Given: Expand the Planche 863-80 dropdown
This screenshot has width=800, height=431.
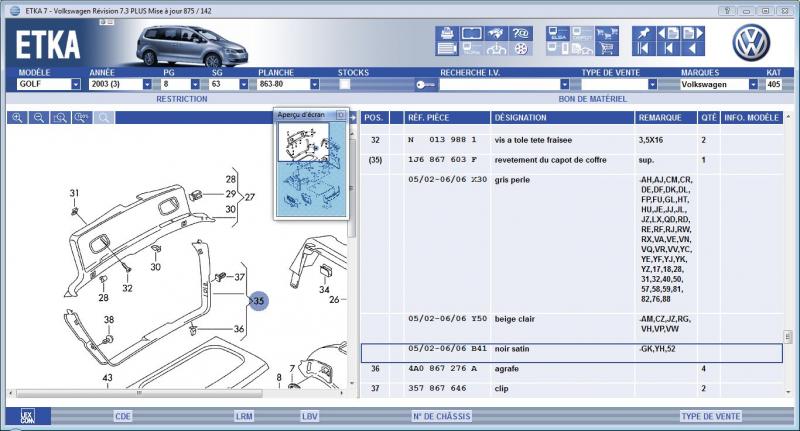Looking at the screenshot, I should [x=315, y=84].
